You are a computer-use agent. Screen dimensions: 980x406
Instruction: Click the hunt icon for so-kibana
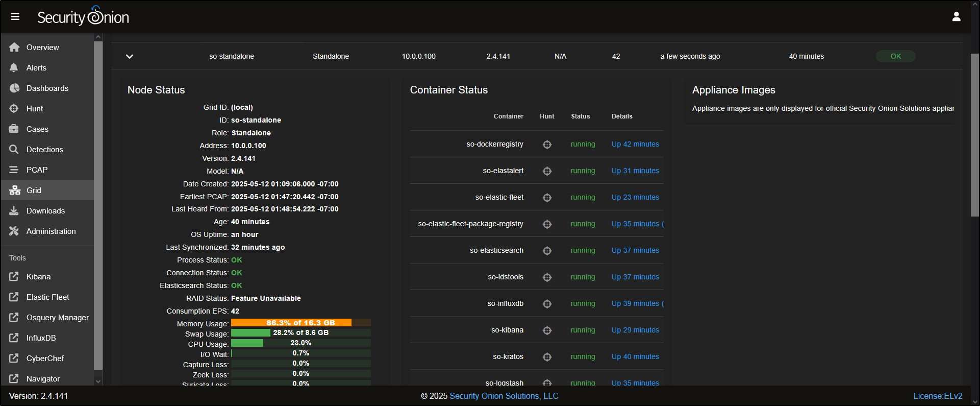(547, 330)
